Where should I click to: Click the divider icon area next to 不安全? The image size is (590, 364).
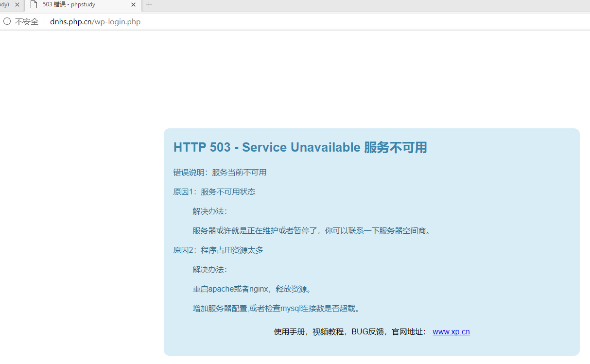44,21
